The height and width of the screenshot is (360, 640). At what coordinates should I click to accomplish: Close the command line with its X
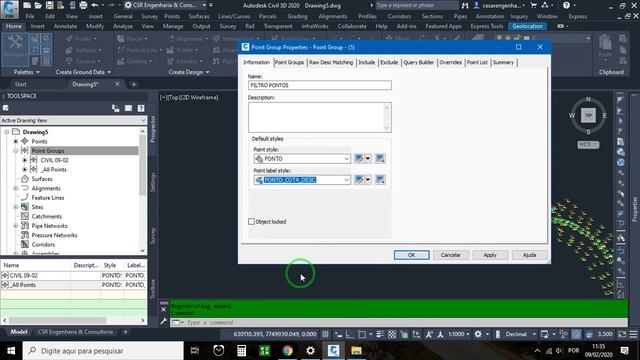(x=164, y=309)
